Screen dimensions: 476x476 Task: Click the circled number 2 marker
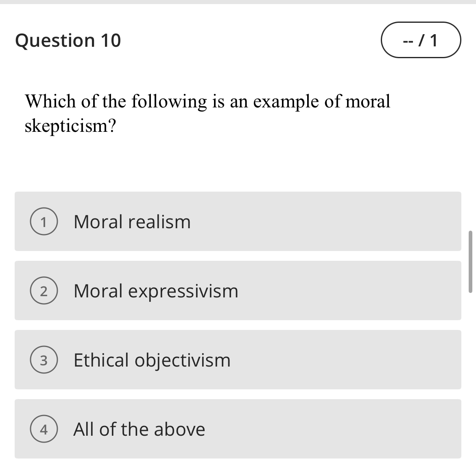pyautogui.click(x=44, y=290)
